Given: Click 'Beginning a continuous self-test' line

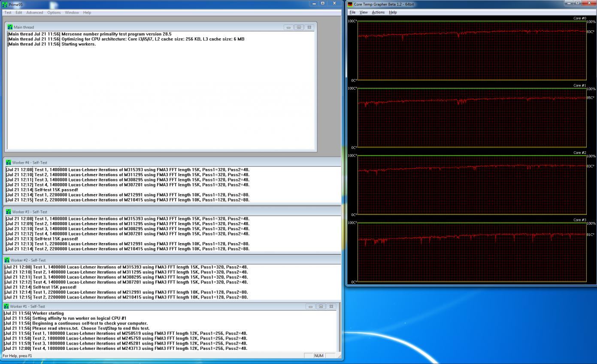Looking at the screenshot, I should click(76, 323).
